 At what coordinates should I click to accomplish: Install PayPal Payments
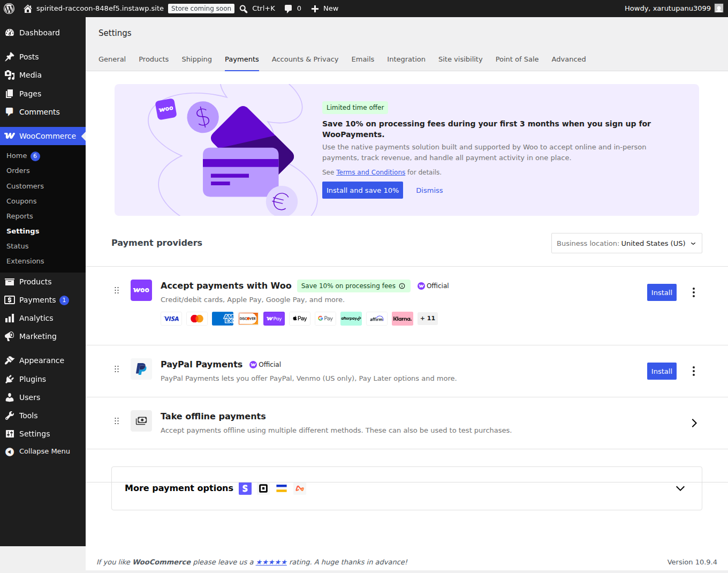point(662,371)
